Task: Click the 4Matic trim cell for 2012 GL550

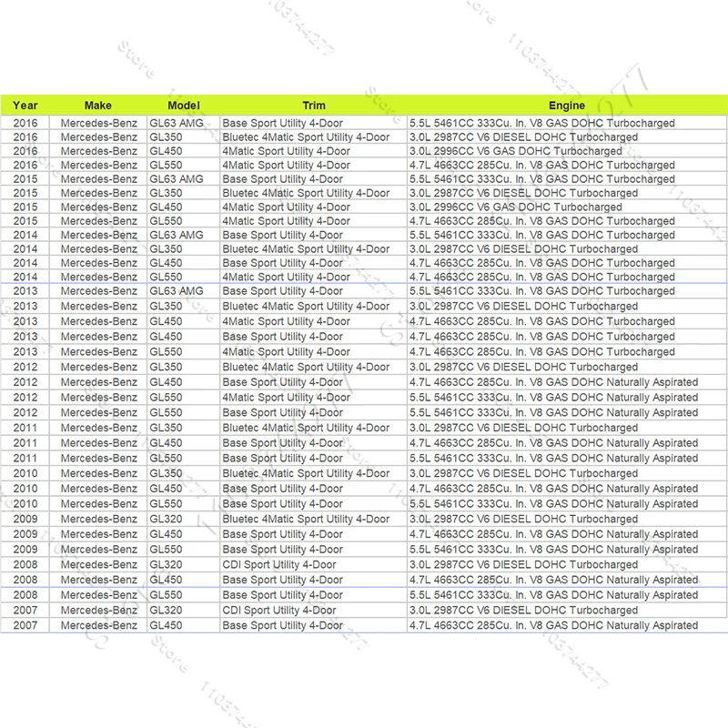Action: point(313,398)
